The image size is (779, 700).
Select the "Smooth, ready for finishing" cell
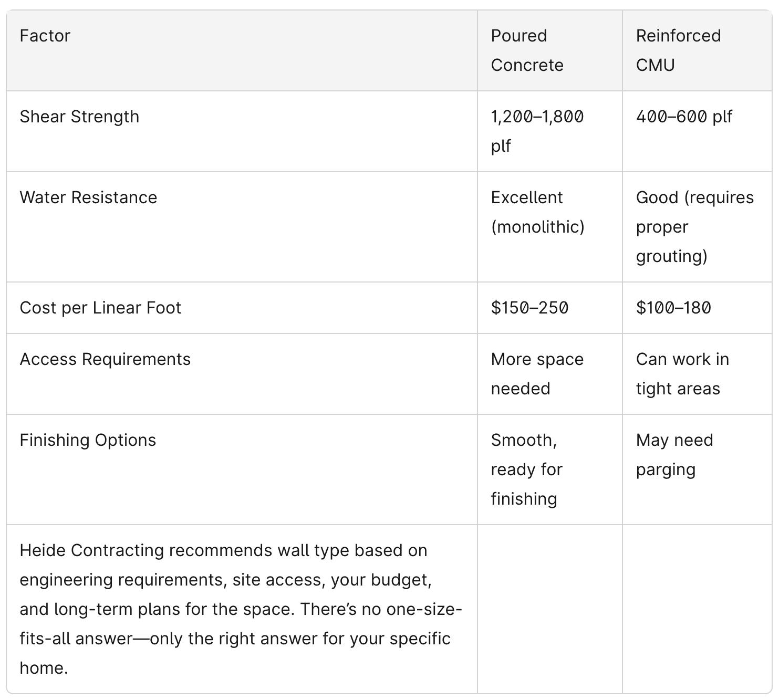coord(526,469)
